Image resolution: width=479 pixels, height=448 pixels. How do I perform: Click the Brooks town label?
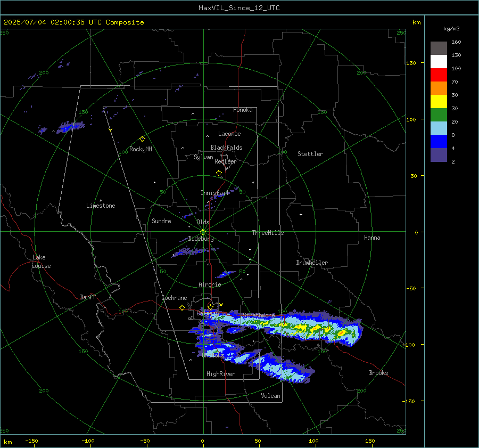(x=378, y=373)
